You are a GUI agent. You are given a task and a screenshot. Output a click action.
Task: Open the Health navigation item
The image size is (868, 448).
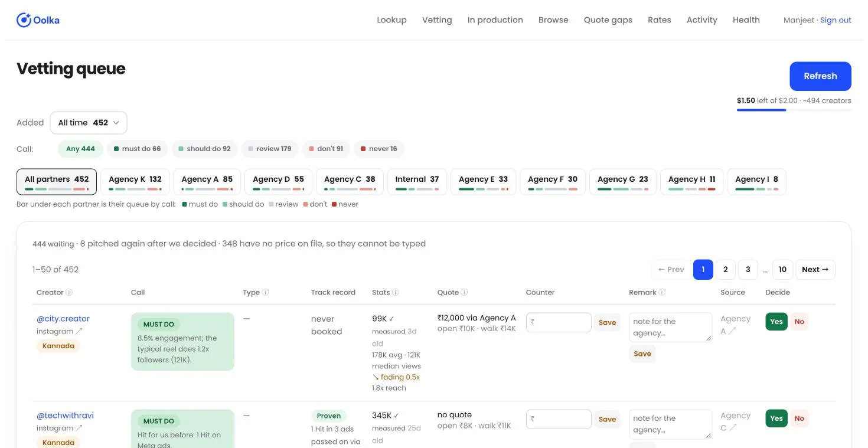click(x=746, y=20)
